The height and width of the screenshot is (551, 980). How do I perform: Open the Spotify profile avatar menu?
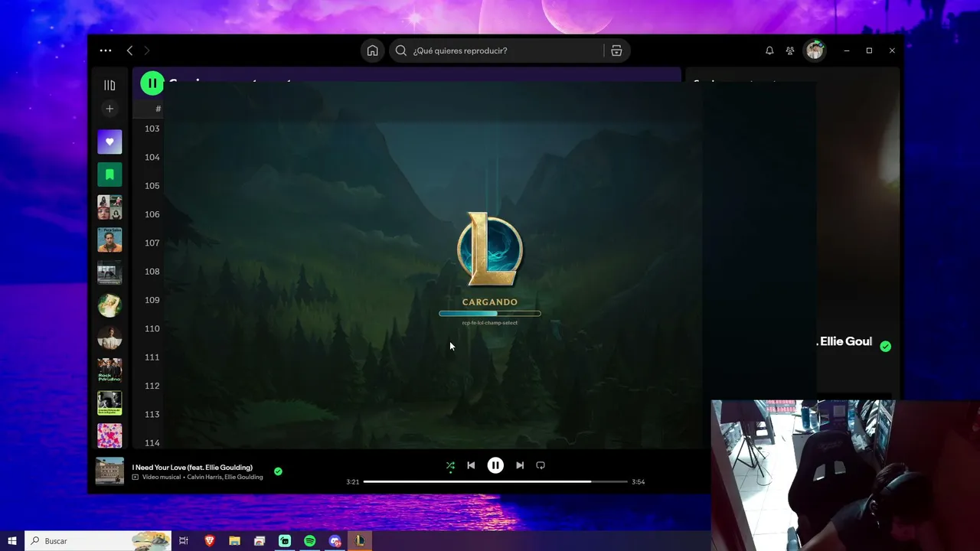pyautogui.click(x=814, y=51)
